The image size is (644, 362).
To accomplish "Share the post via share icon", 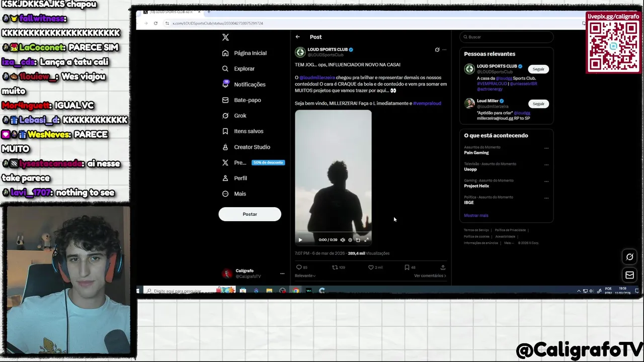I will tap(443, 267).
